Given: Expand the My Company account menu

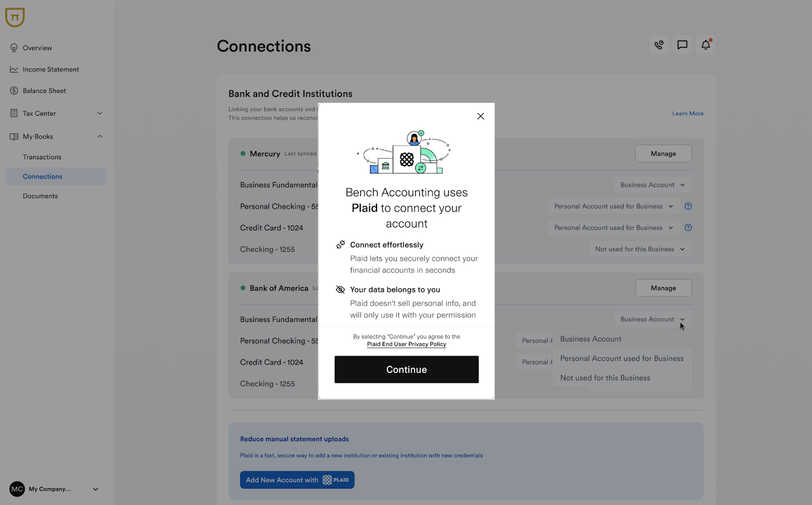Looking at the screenshot, I should click(x=95, y=489).
